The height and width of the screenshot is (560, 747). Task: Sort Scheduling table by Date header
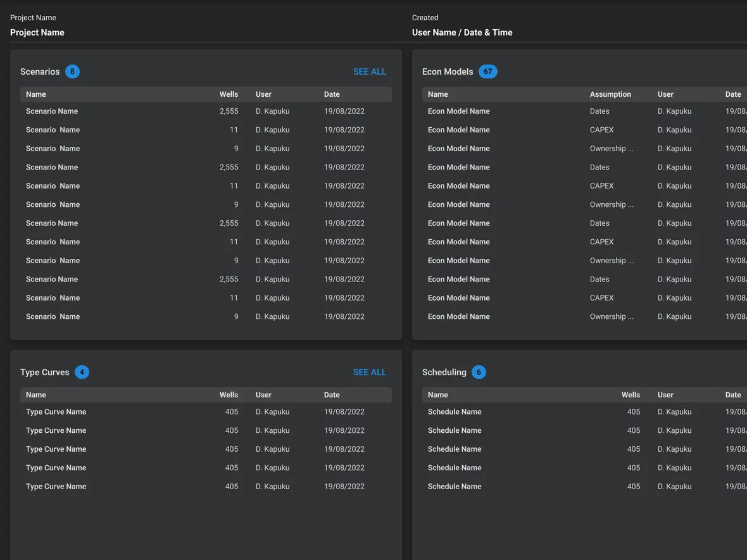point(733,395)
